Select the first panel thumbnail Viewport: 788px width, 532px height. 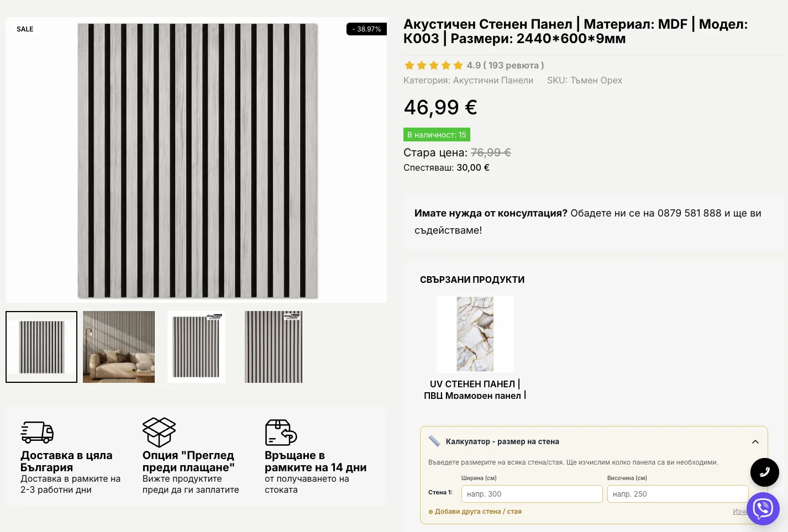click(x=41, y=347)
